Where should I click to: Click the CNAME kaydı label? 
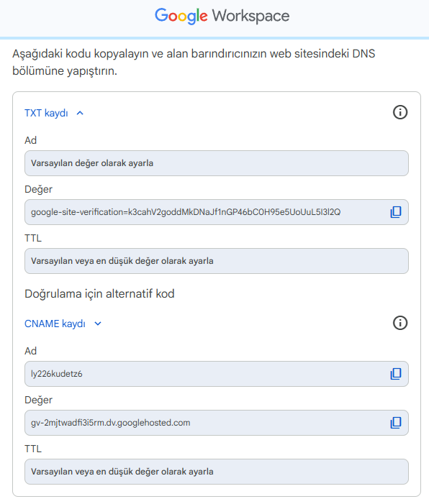point(55,324)
